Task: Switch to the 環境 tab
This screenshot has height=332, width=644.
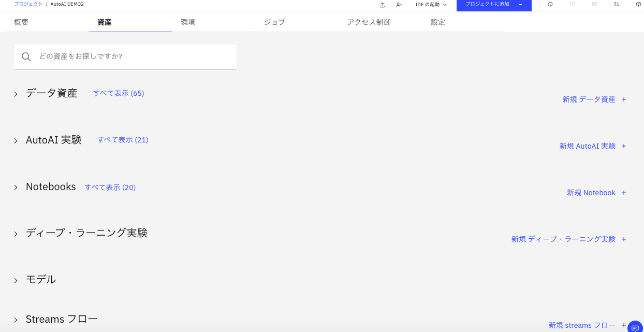Action: (188, 22)
